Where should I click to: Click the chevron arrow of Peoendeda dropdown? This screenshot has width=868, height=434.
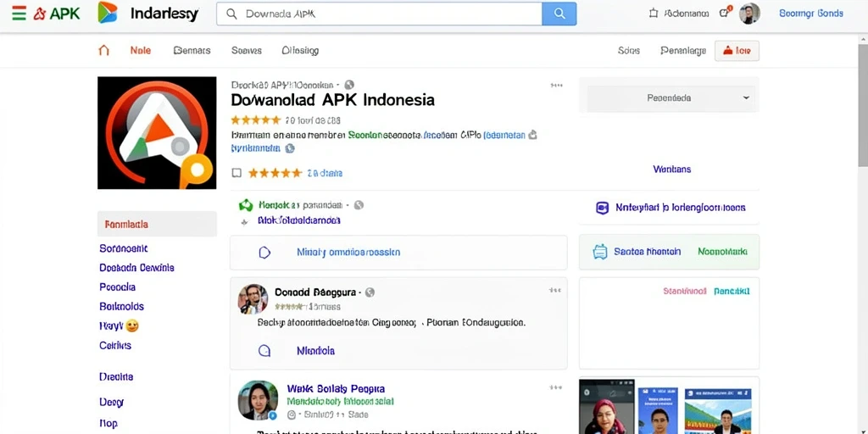click(746, 98)
